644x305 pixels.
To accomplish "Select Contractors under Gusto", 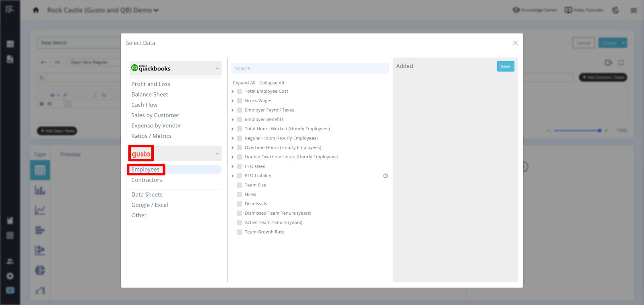I will [147, 180].
